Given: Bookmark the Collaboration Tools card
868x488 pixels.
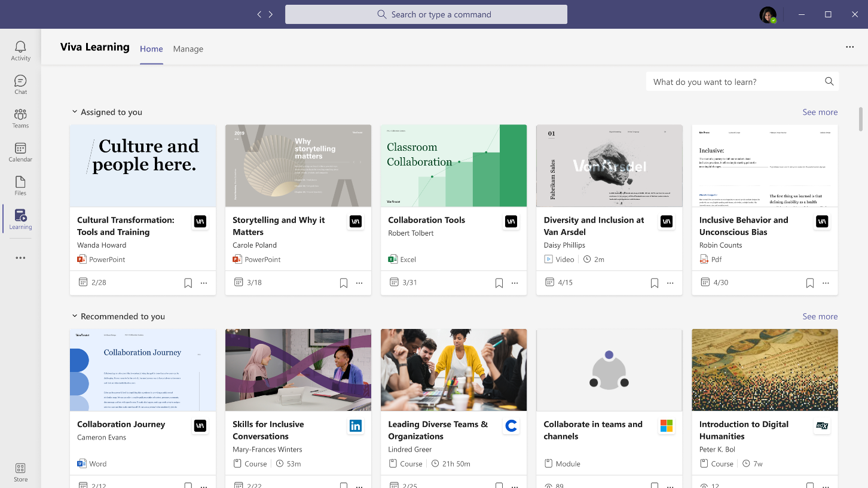Looking at the screenshot, I should [499, 283].
